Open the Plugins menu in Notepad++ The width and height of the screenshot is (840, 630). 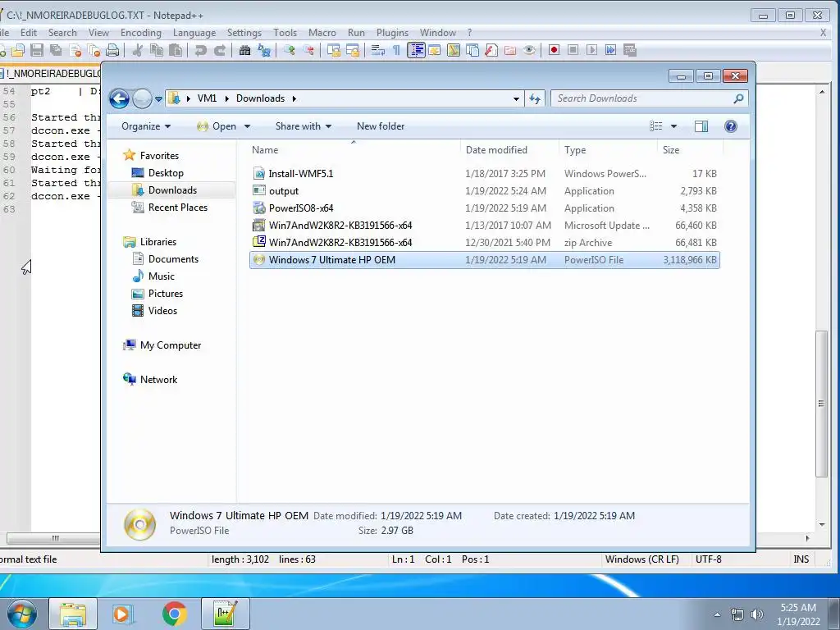point(392,33)
